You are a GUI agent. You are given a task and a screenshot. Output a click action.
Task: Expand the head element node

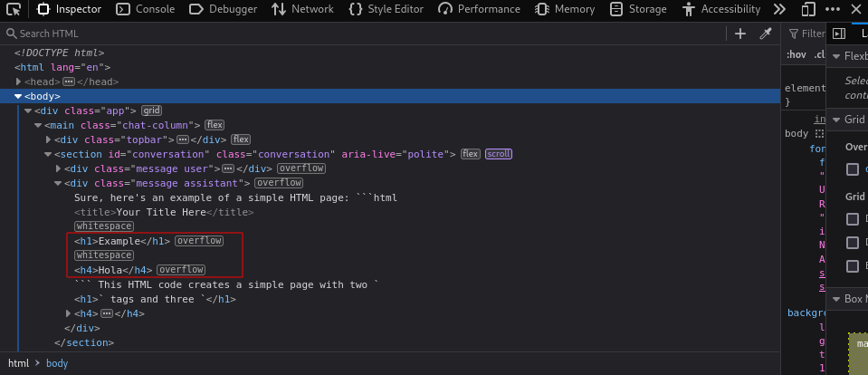18,82
